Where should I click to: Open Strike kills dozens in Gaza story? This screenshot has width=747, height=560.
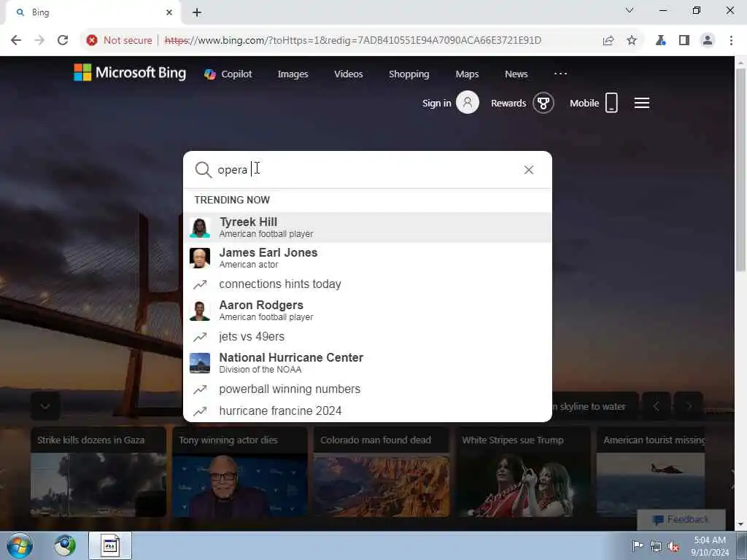(98, 472)
